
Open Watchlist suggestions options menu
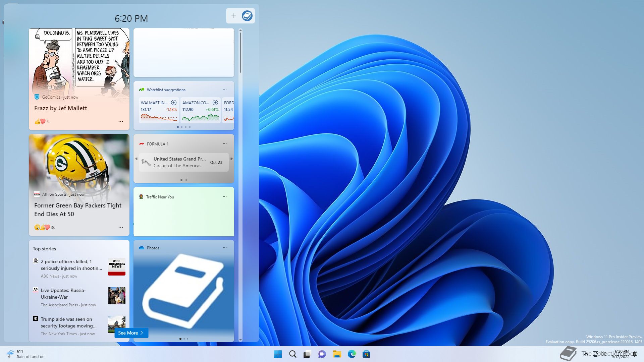coord(225,89)
